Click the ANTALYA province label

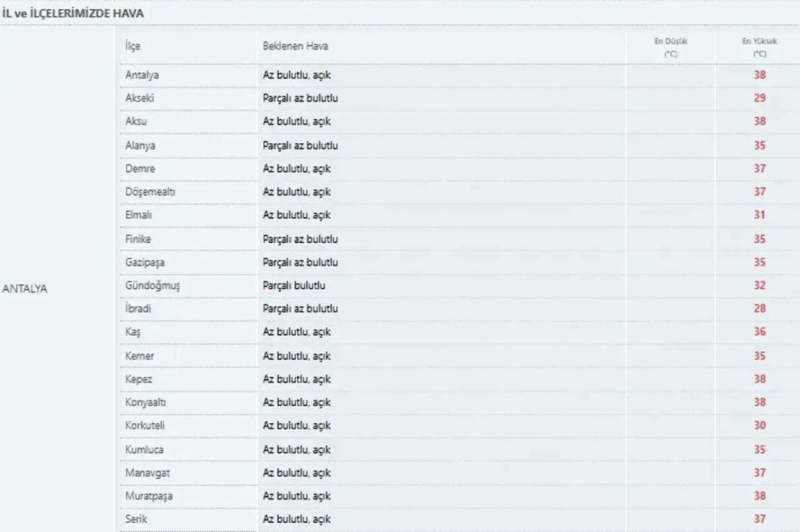[25, 289]
